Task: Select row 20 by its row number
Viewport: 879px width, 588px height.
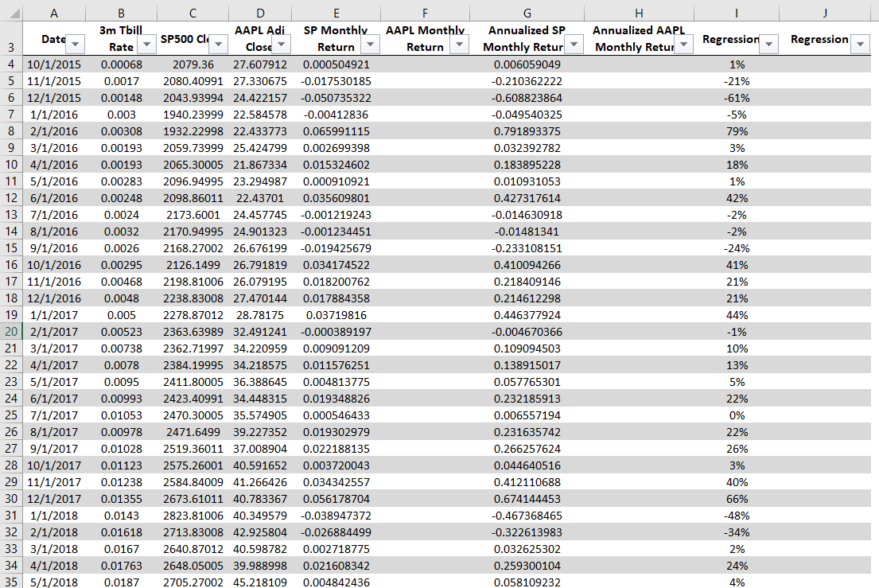Action: pos(10,332)
